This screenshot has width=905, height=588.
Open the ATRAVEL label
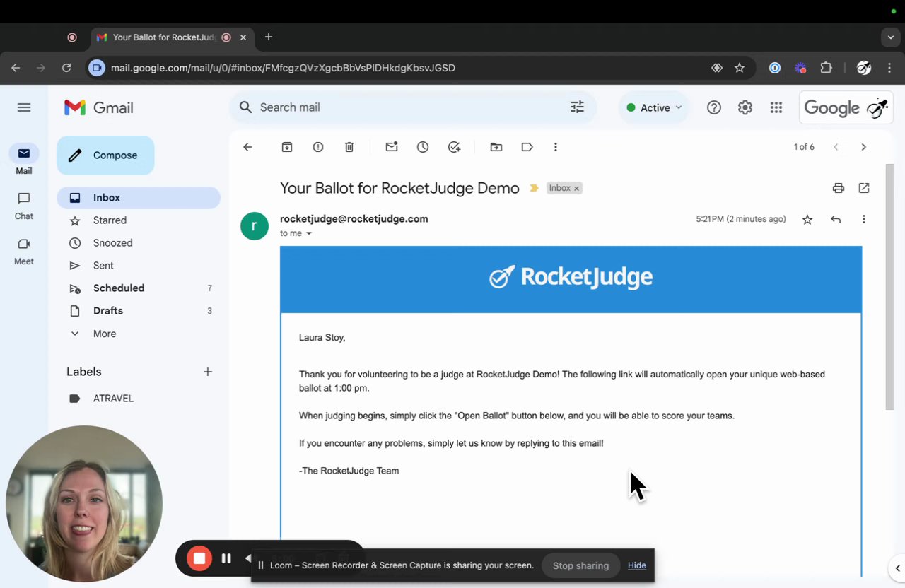click(x=139, y=399)
